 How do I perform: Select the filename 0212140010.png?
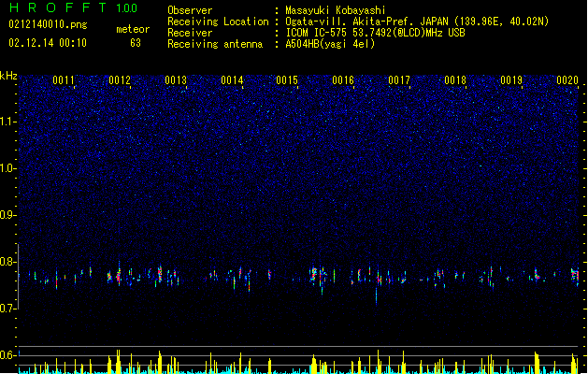pyautogui.click(x=48, y=24)
